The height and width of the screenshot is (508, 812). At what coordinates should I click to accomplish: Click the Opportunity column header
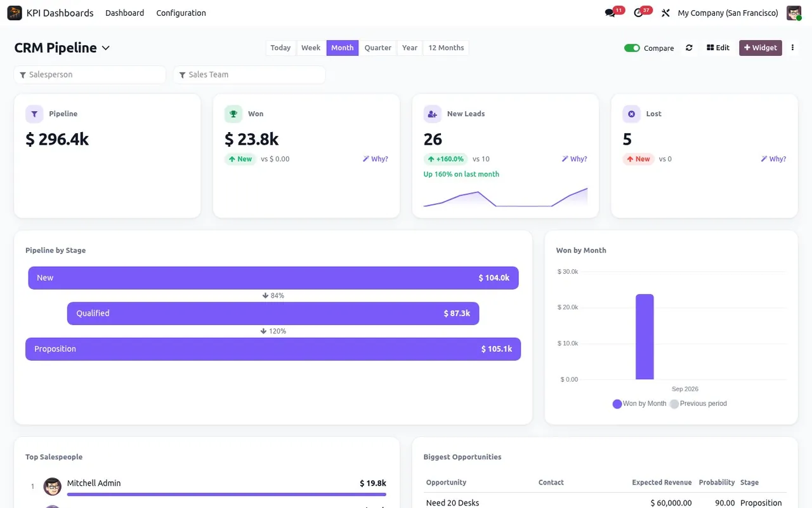coord(446,483)
